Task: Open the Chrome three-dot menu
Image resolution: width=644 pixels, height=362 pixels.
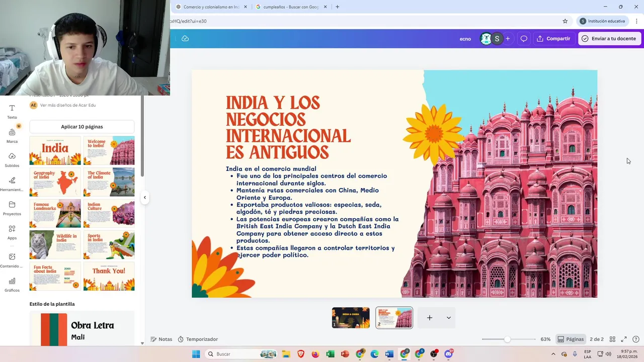Action: click(636, 21)
